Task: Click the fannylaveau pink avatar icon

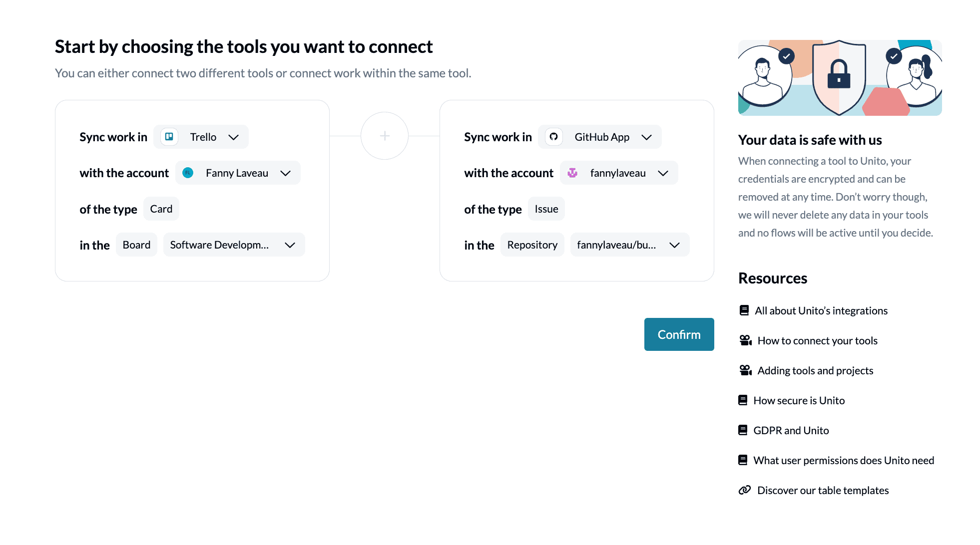Action: 572,173
